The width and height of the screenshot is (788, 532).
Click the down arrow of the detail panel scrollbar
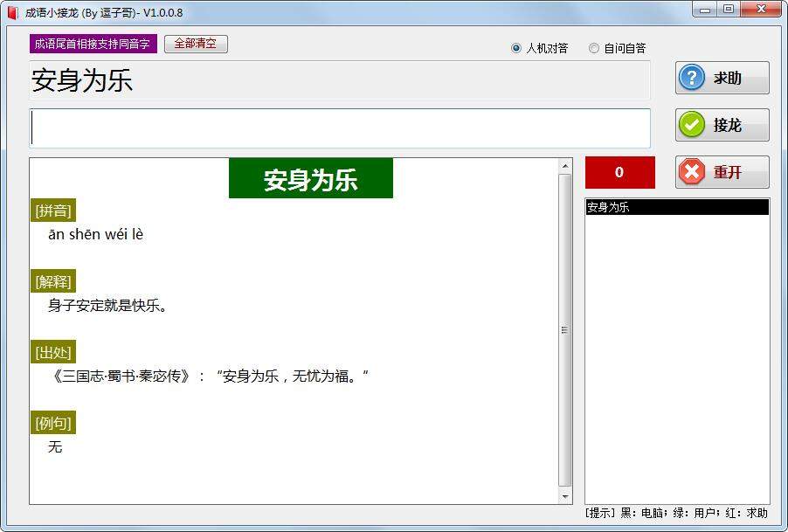click(566, 495)
